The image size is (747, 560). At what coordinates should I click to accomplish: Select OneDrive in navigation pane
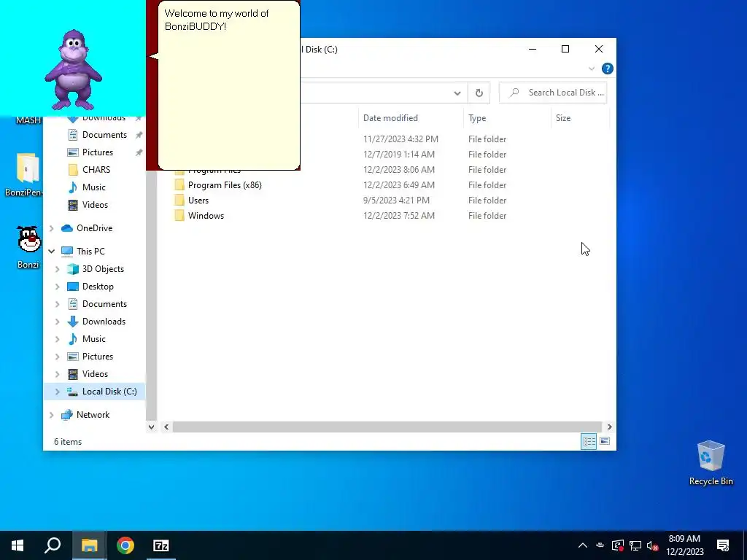click(94, 228)
